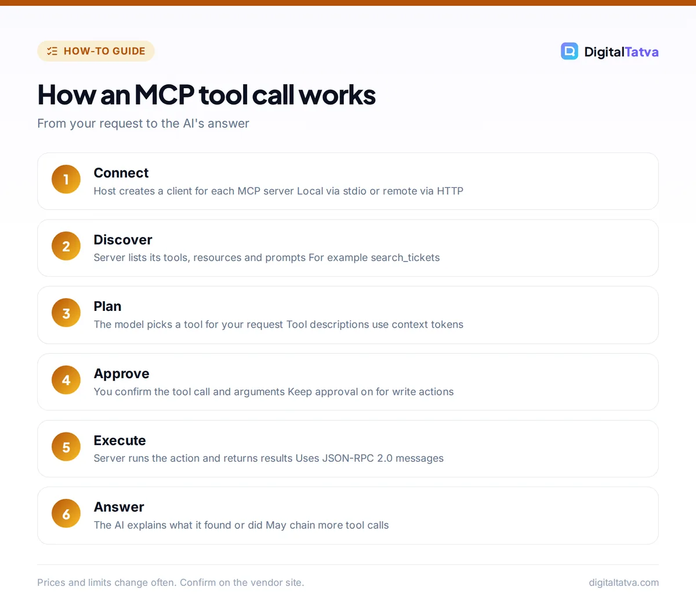Click text 'Server lists its tools, resources and prompts'
The image size is (696, 616).
200,258
